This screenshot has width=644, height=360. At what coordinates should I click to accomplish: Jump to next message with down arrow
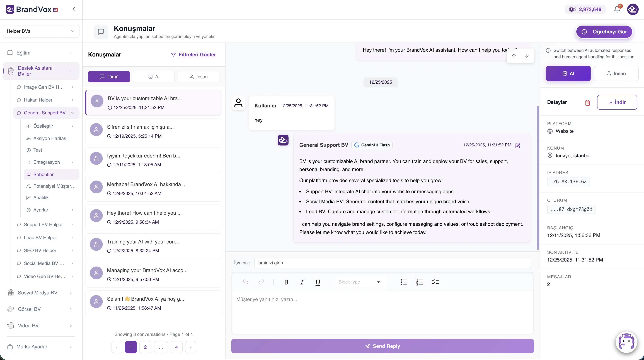[x=527, y=56]
